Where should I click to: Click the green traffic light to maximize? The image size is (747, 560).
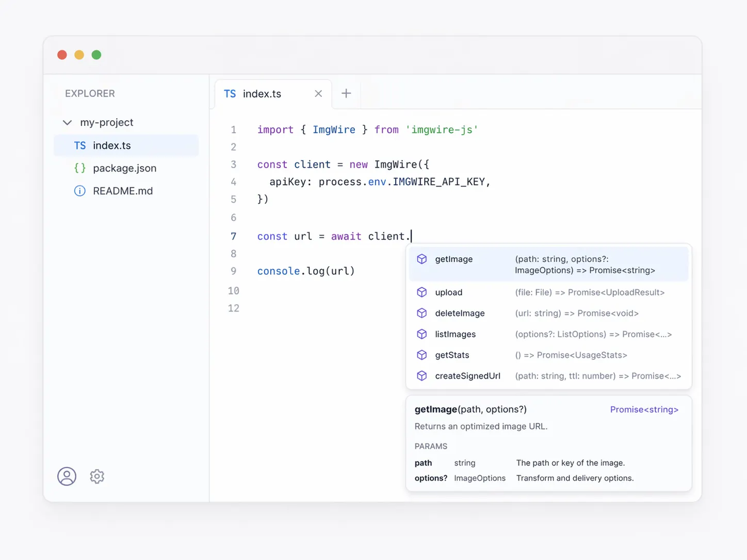point(96,54)
